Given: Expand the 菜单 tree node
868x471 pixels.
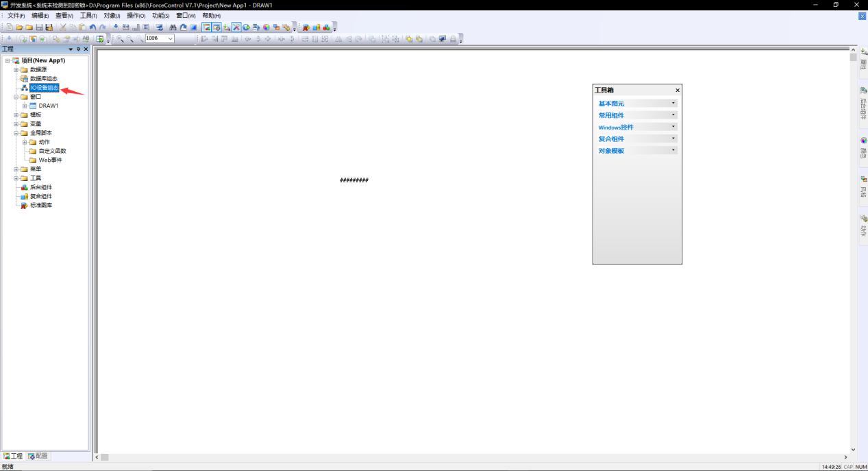Looking at the screenshot, I should click(x=16, y=169).
